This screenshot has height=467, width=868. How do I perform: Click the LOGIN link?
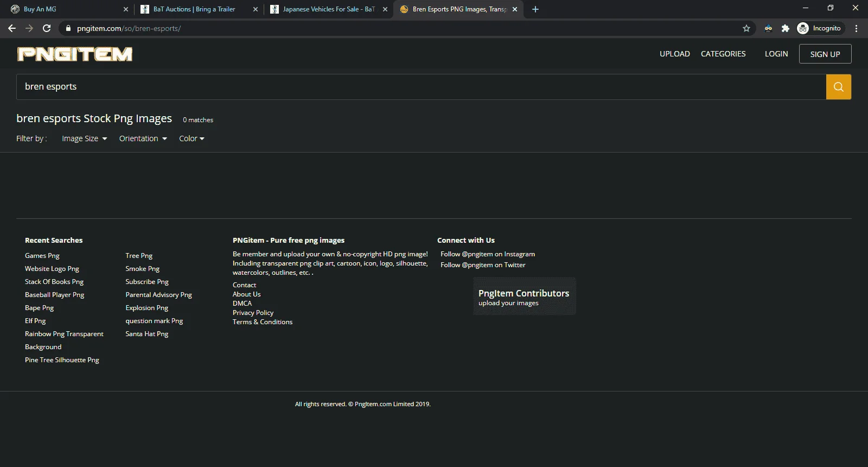pyautogui.click(x=776, y=54)
